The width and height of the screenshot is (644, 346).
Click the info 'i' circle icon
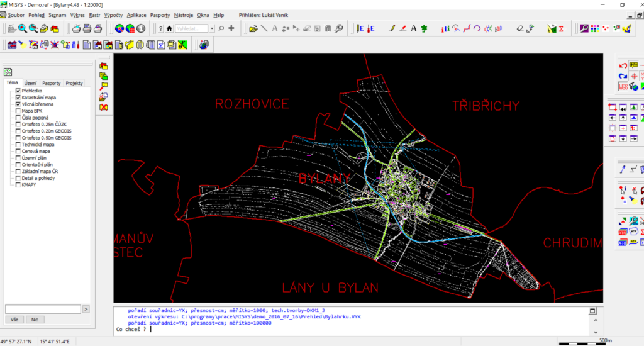pos(141,28)
